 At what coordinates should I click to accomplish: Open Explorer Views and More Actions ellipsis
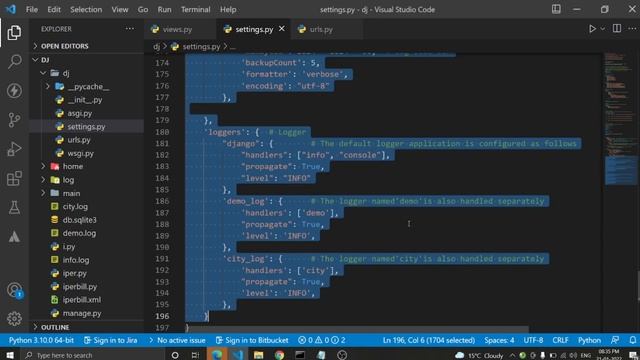coord(130,29)
